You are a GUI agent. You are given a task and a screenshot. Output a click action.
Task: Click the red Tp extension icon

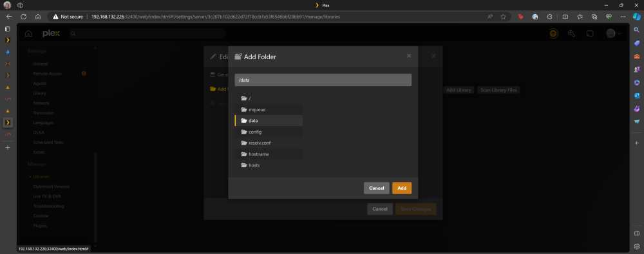[x=520, y=17]
